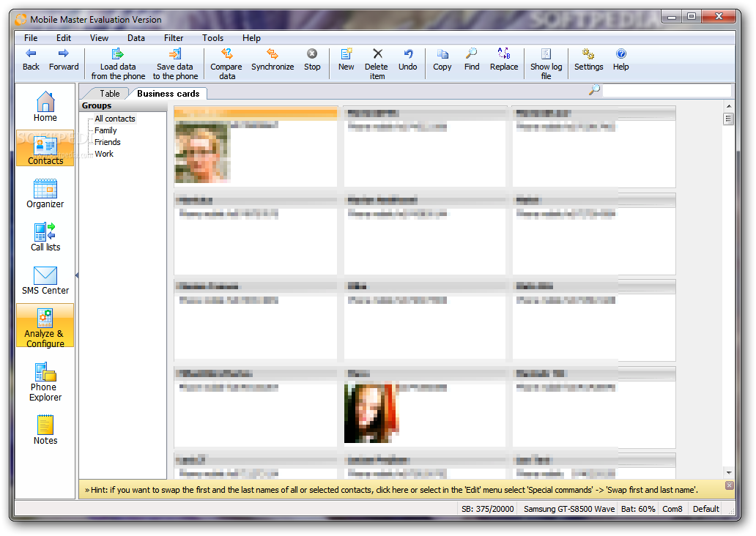
Task: Select the Friends group
Action: point(108,142)
